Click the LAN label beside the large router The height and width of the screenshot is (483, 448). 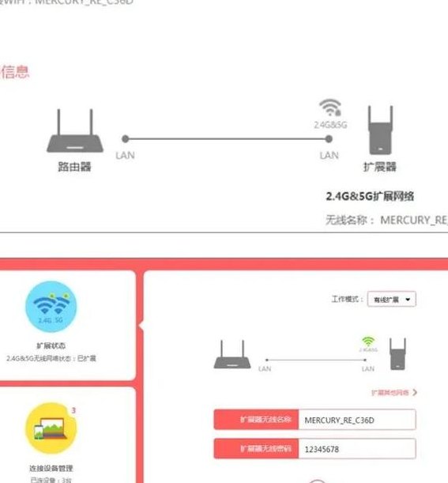(125, 155)
